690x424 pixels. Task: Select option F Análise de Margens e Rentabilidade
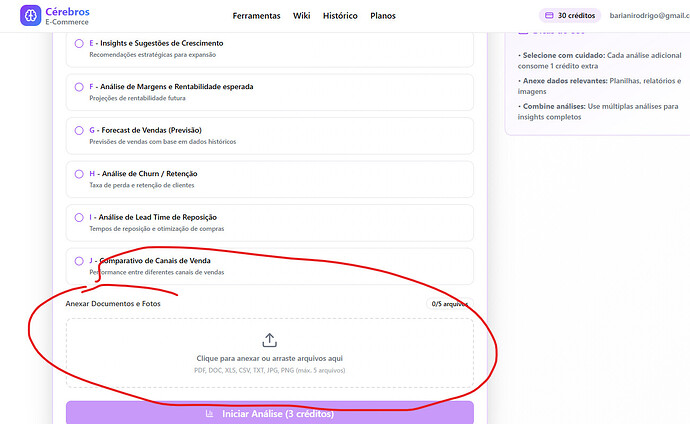pos(269,92)
